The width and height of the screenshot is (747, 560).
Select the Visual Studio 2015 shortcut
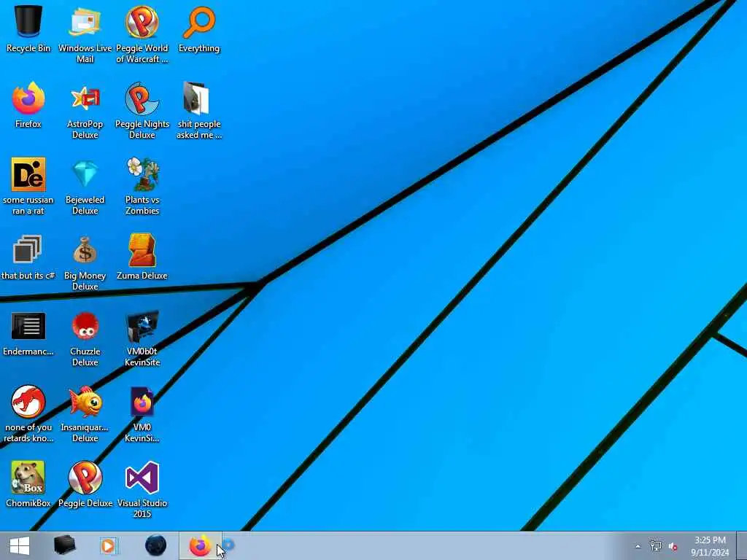(x=142, y=489)
